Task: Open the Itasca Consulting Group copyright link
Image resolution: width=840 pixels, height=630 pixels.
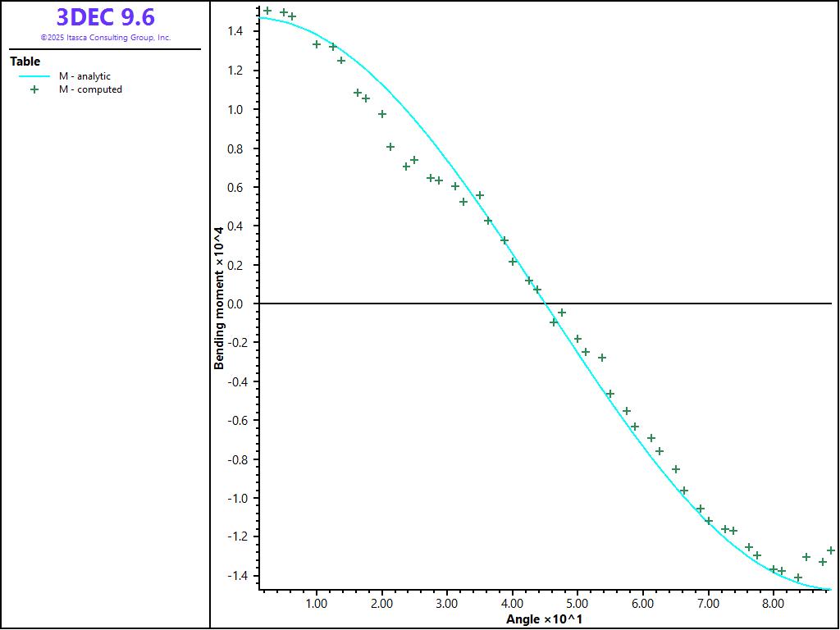Action: (x=105, y=38)
